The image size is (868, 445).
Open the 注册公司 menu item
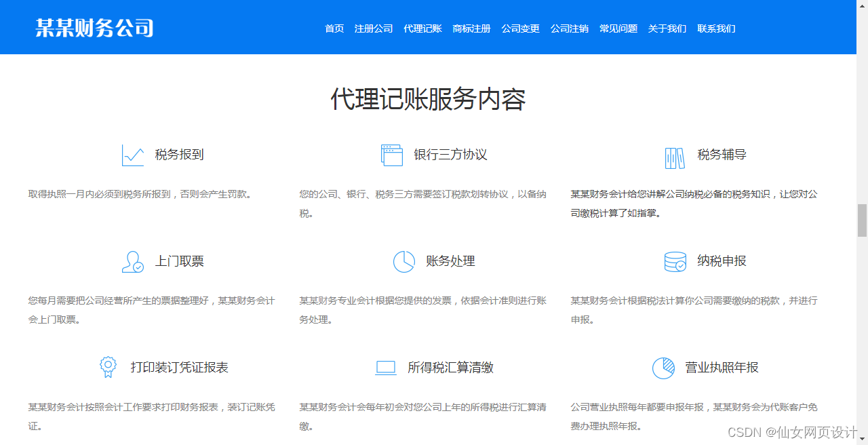click(x=374, y=28)
